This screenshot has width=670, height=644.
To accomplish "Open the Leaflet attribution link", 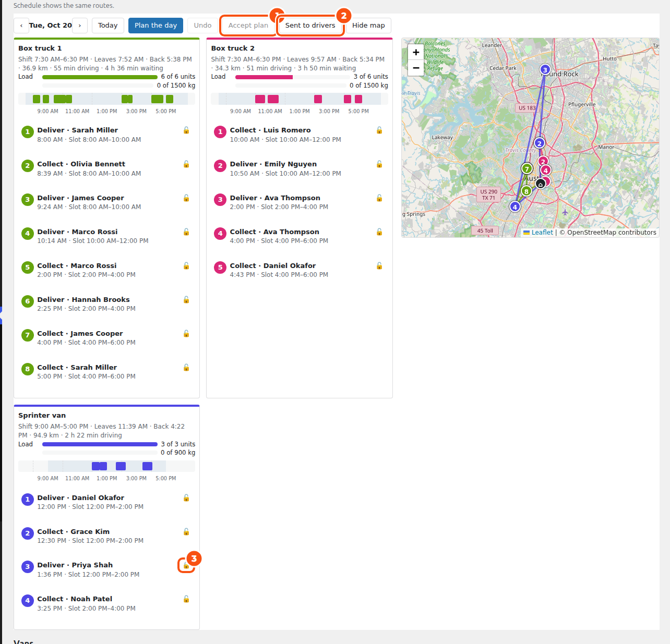I will pyautogui.click(x=538, y=233).
